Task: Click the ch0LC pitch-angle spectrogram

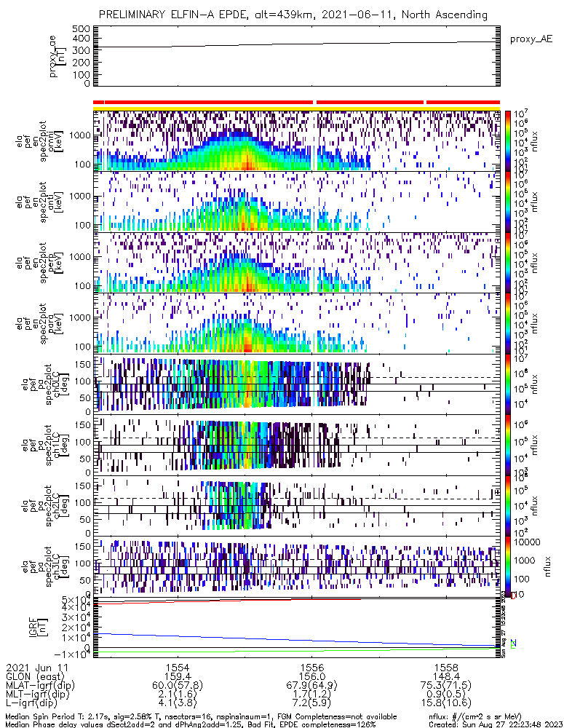Action: click(x=297, y=384)
